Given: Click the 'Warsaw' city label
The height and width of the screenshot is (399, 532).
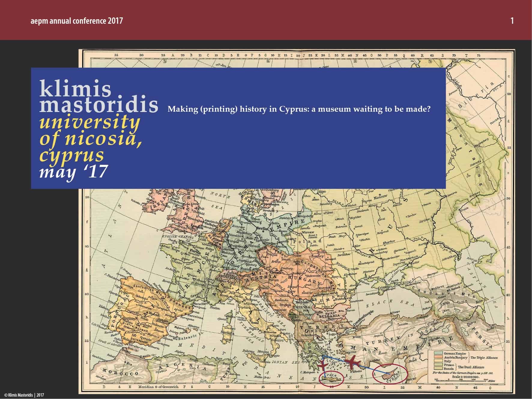Looking at the screenshot, I should click(308, 232).
